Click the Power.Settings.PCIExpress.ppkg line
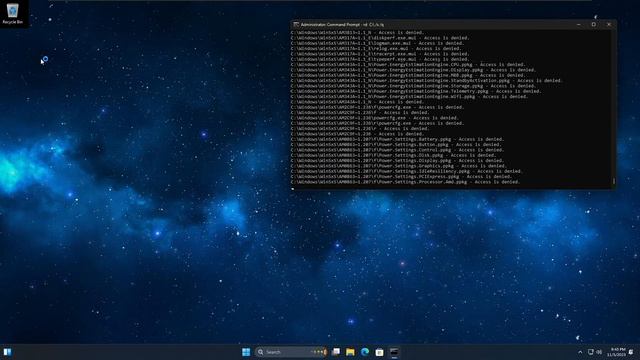This screenshot has width=640, height=360. click(x=402, y=176)
